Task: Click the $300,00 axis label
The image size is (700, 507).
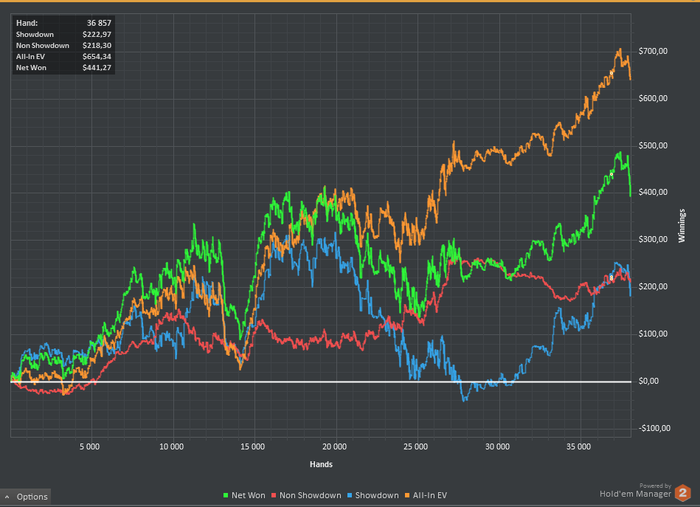Action: (x=653, y=240)
